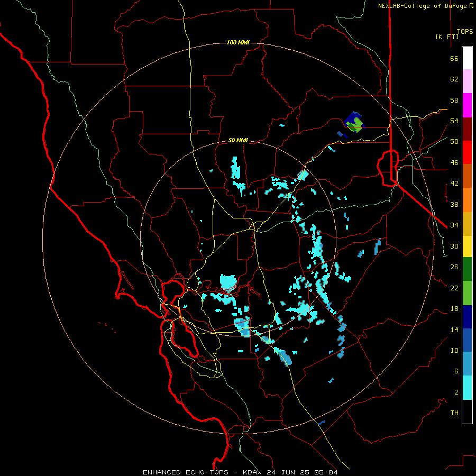
Task: Click the 54 legend value
Action: pyautogui.click(x=454, y=121)
